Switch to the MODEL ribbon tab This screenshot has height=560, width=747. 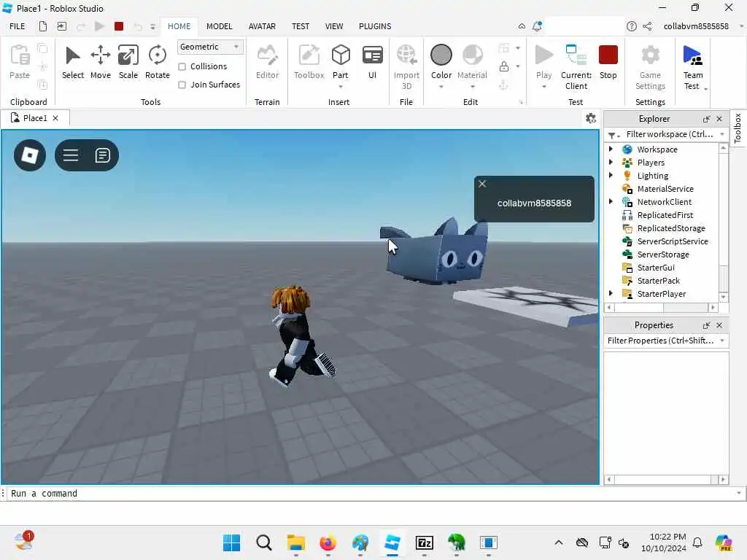point(219,26)
